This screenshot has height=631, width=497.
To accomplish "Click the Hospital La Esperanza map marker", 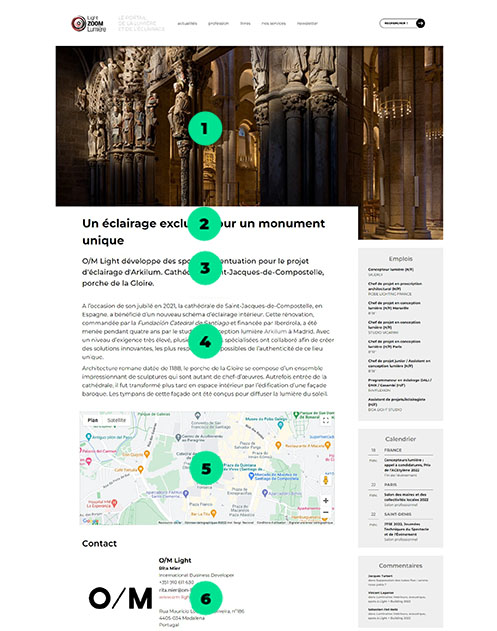I will point(114,503).
